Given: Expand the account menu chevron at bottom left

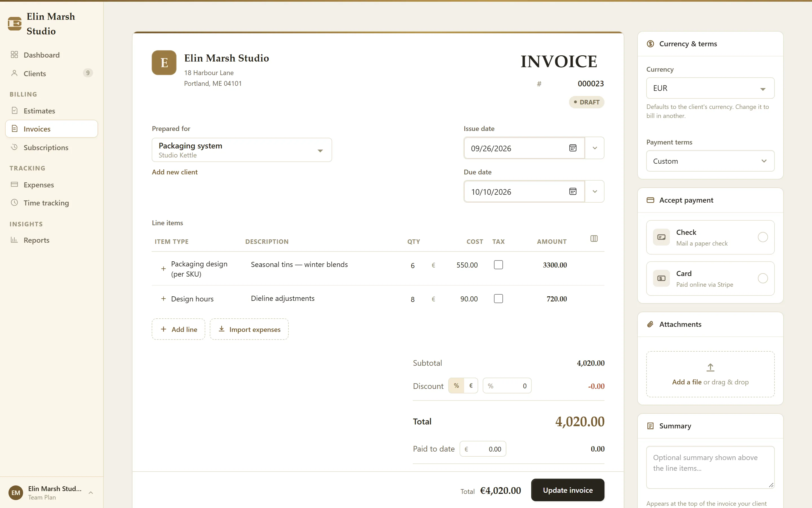Looking at the screenshot, I should [x=91, y=492].
